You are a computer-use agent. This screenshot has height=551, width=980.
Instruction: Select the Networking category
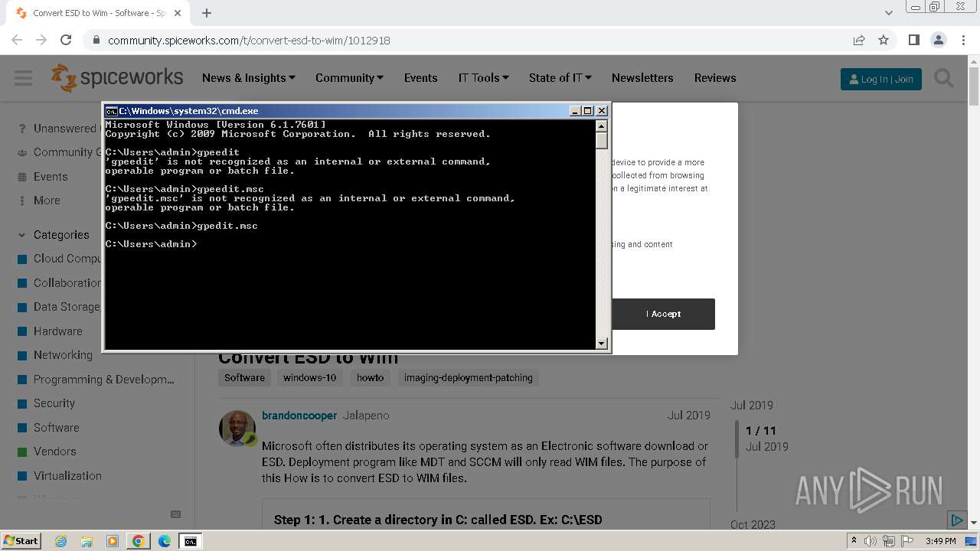(x=63, y=355)
